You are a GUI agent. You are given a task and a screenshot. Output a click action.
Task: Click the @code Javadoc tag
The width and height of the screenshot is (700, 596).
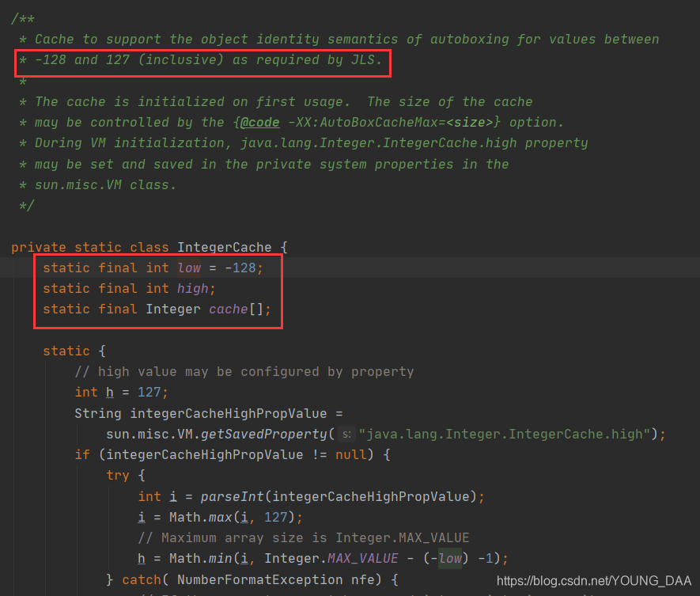[259, 123]
